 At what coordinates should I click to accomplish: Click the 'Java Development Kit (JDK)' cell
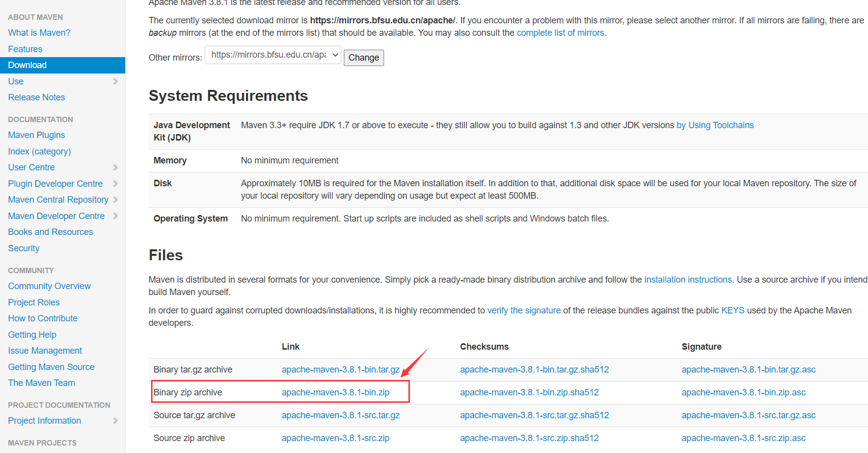click(x=192, y=132)
